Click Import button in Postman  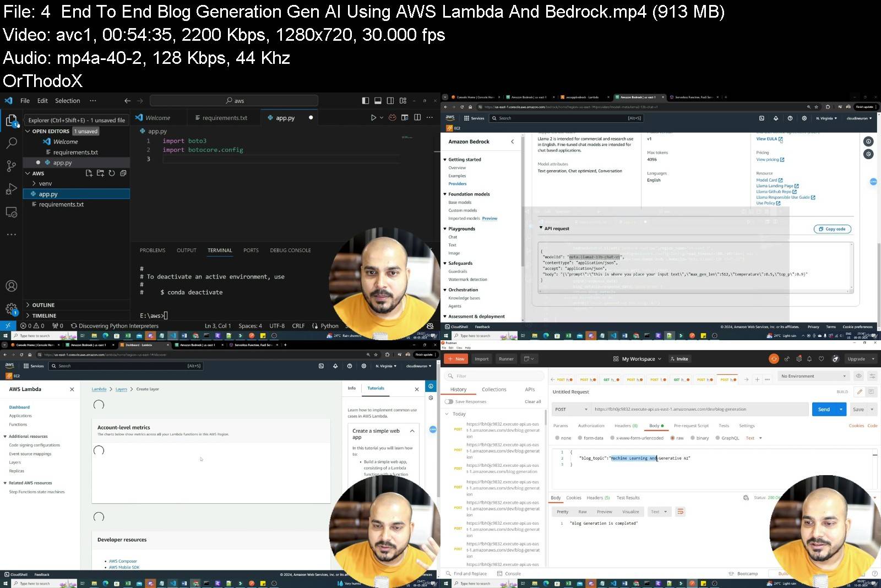point(482,359)
